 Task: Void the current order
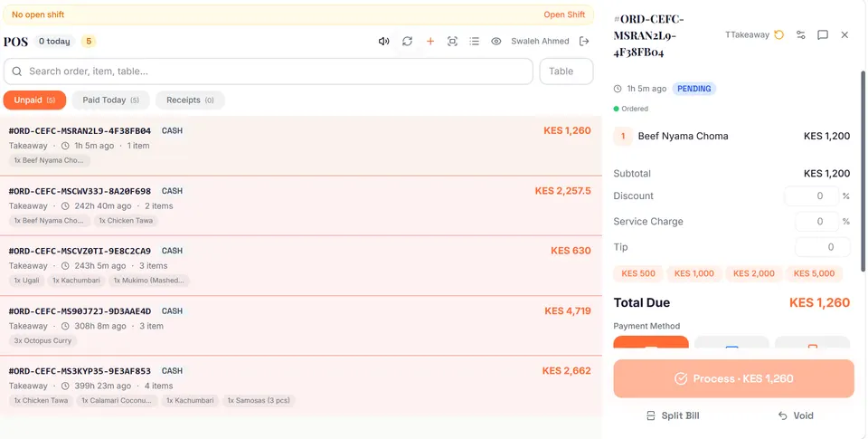[x=796, y=415]
